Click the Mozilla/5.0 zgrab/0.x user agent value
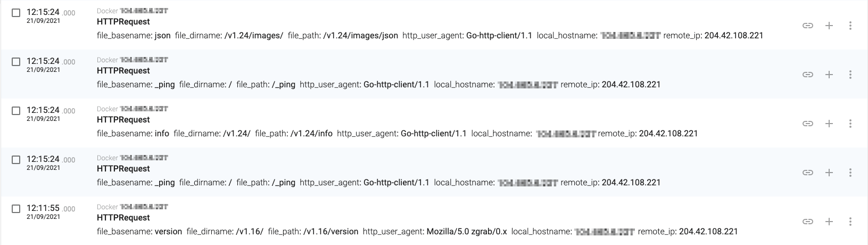The image size is (868, 245). pyautogui.click(x=467, y=232)
